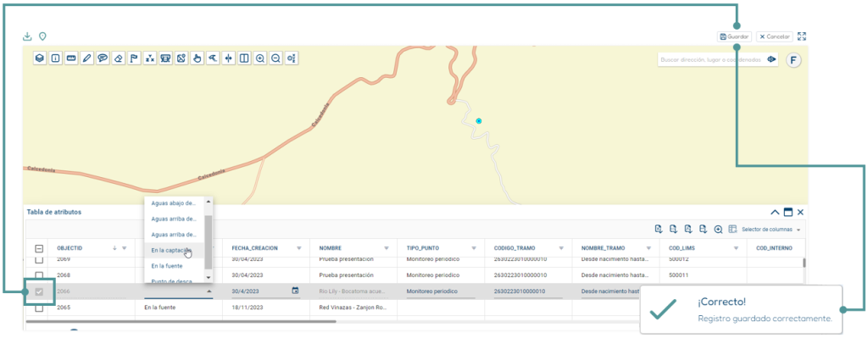
Task: Open the print map tool
Action: coord(165,58)
